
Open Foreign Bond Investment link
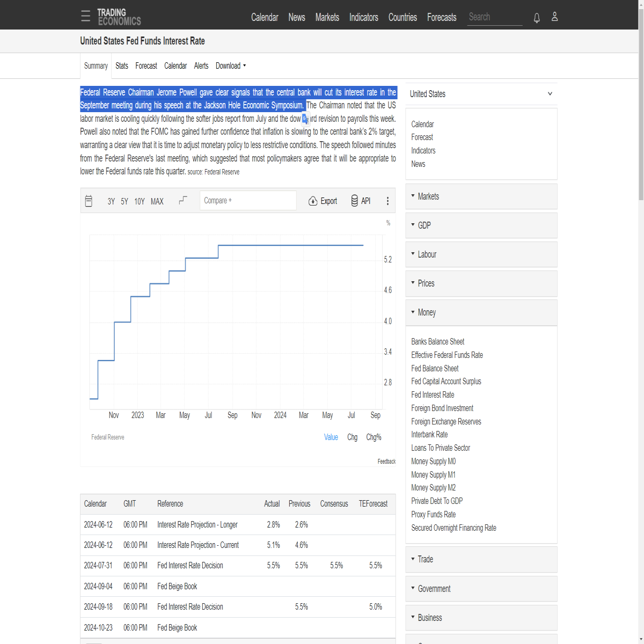(442, 408)
